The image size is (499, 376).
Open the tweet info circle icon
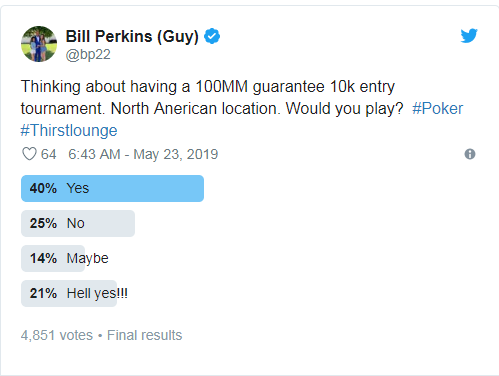[x=470, y=154]
